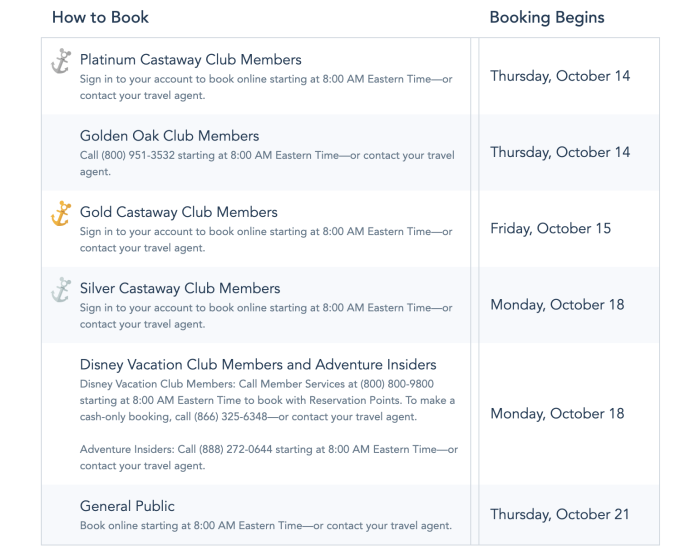Select the Golden Oak Club Members heading
The width and height of the screenshot is (700, 560).
[x=169, y=136]
